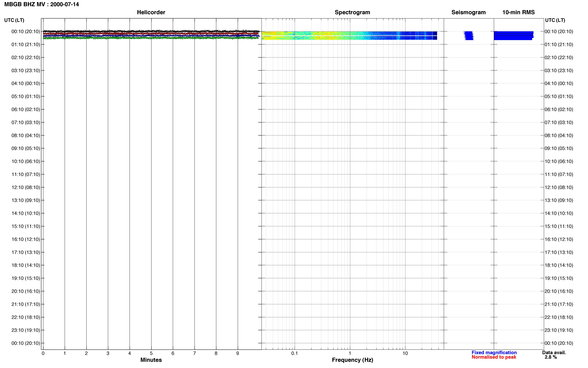588x368 pixels.
Task: Click the 01:10 (21:10) label beside the RMS panel
Action: click(559, 45)
